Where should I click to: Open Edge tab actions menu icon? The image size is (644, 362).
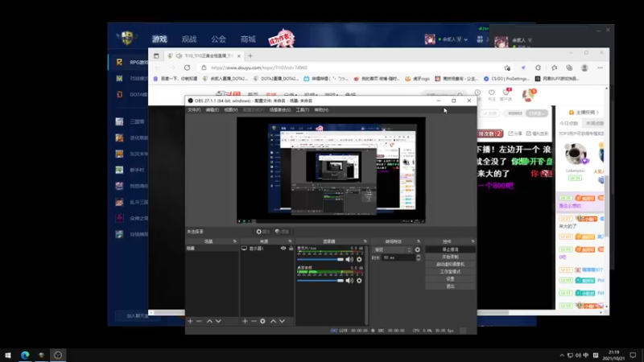pyautogui.click(x=156, y=56)
